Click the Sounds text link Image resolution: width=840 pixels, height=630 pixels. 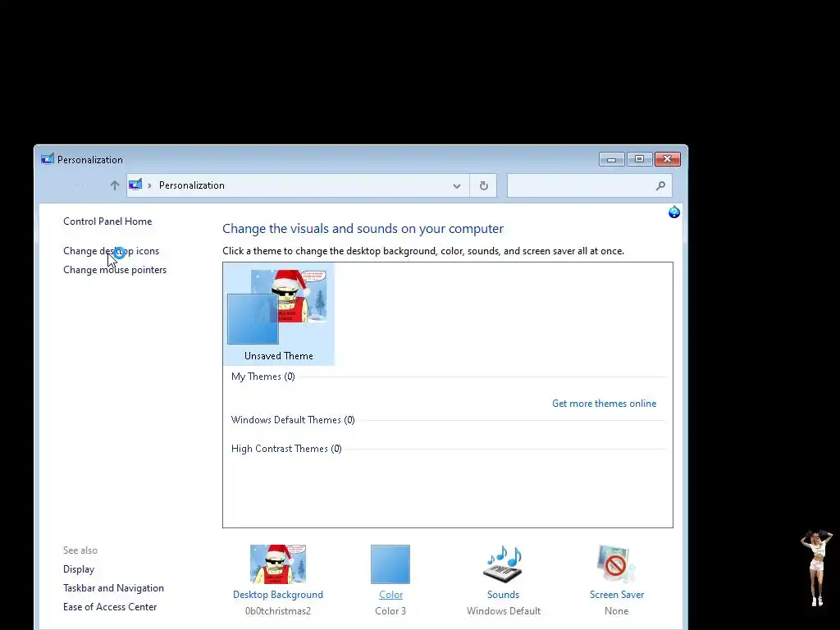[x=503, y=595]
